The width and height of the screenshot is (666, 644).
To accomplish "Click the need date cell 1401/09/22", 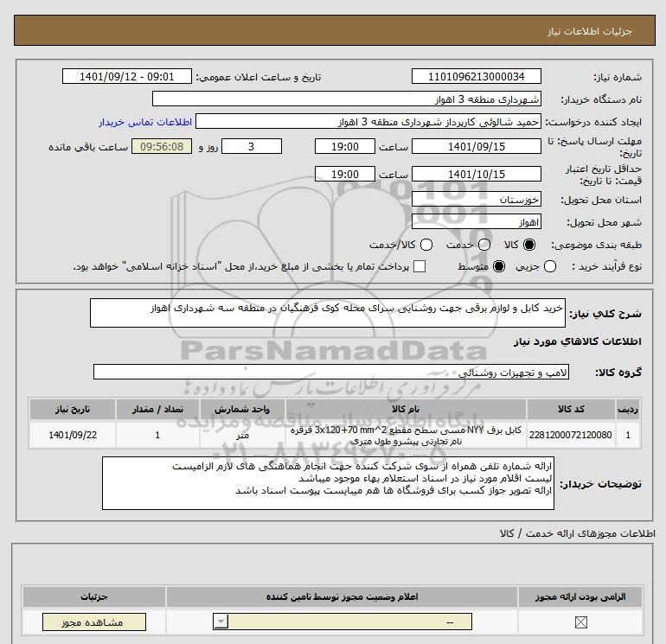I will (x=73, y=435).
